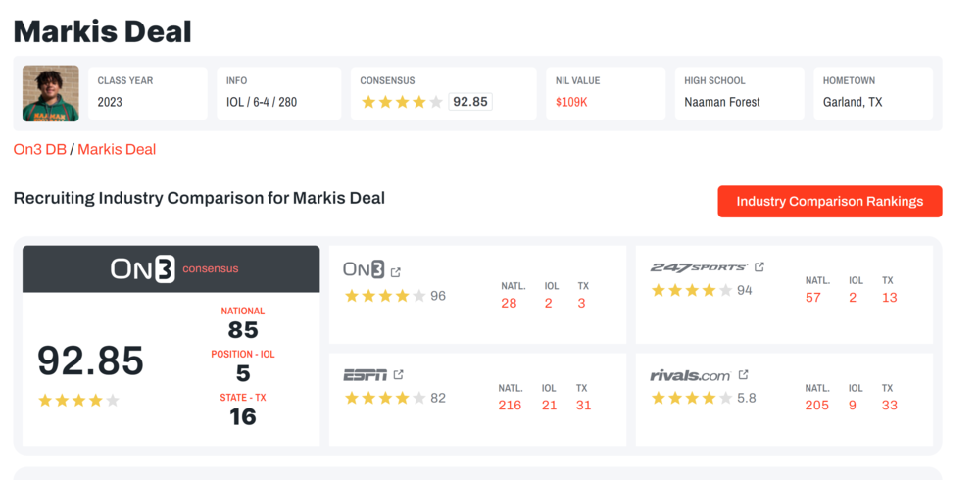Viewport: 980px width, 480px height.
Task: Click the 247Sports logo
Action: pyautogui.click(x=699, y=267)
